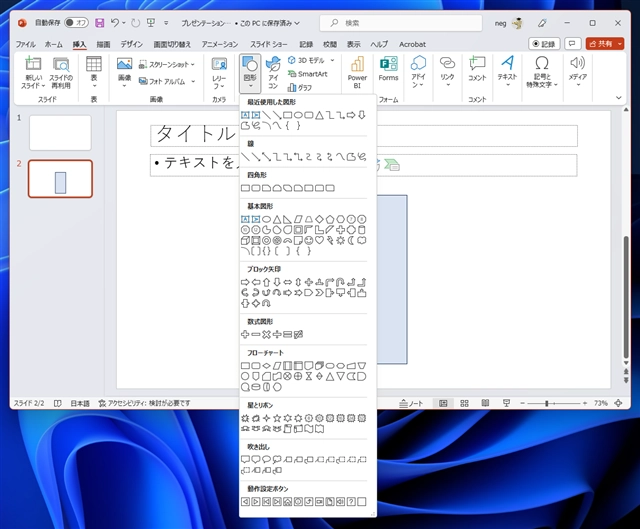Open the ファイル tab
Viewport: 640px width, 529px height.
(x=26, y=44)
